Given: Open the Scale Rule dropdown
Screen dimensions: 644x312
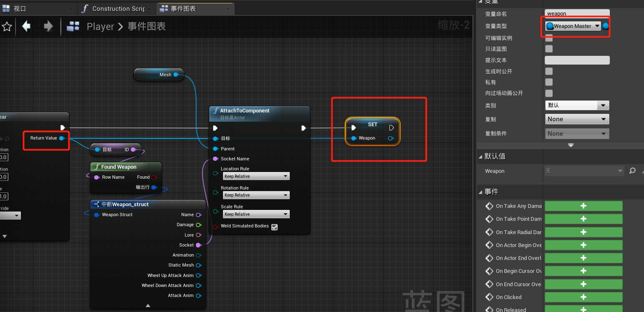Looking at the screenshot, I should [256, 214].
